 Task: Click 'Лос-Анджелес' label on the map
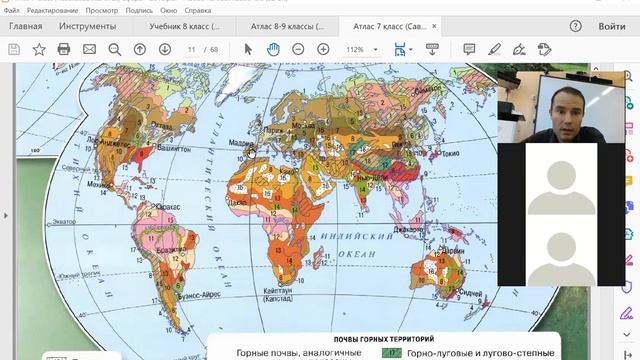109,142
